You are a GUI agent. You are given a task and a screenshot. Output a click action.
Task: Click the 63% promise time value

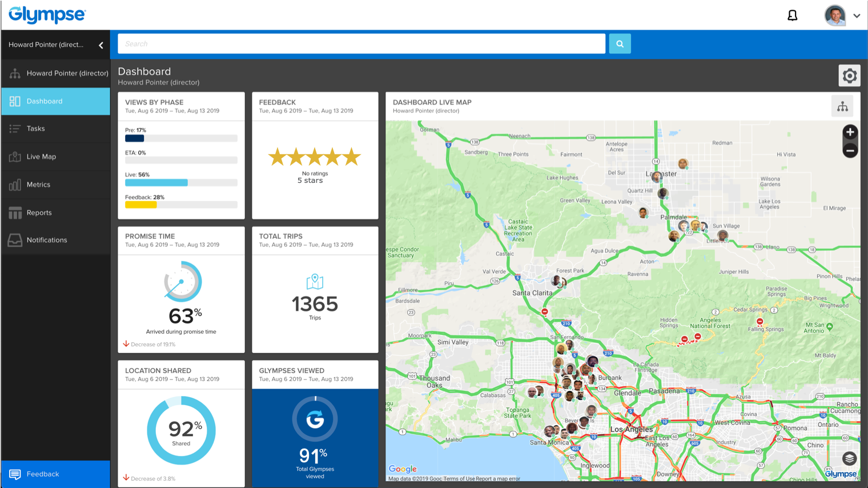(185, 315)
